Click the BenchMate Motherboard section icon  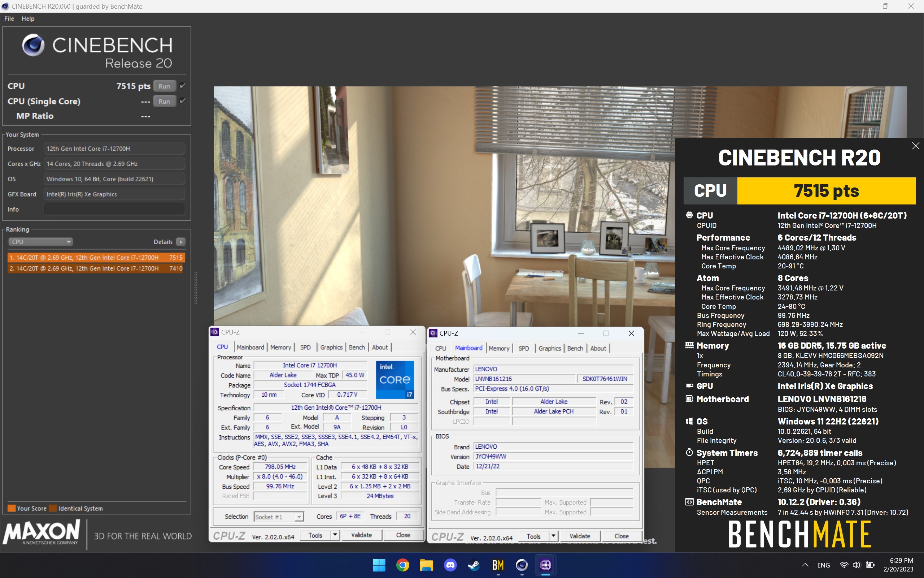tap(689, 399)
